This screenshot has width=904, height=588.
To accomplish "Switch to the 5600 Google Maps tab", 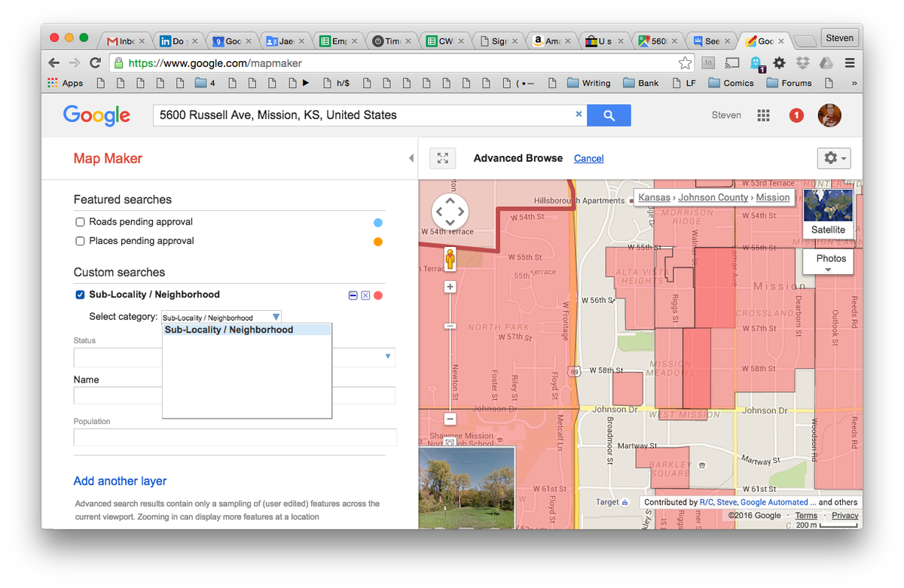I will point(658,41).
